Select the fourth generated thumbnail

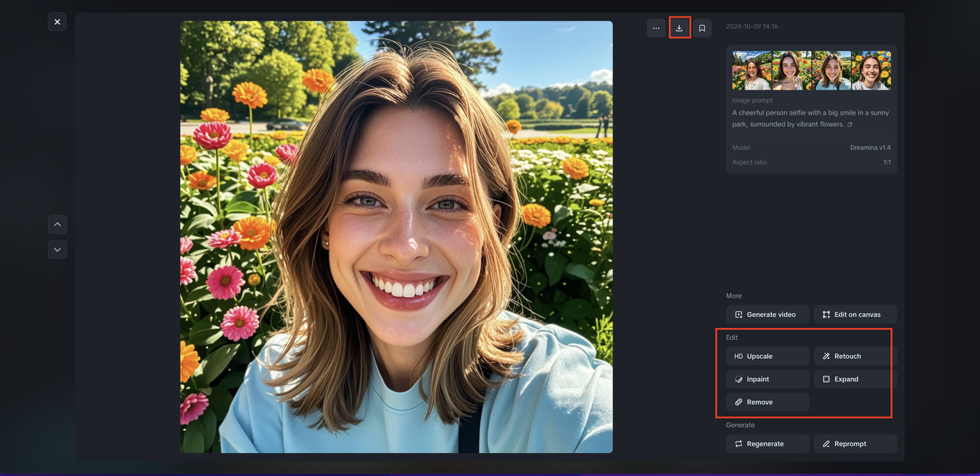(x=871, y=70)
